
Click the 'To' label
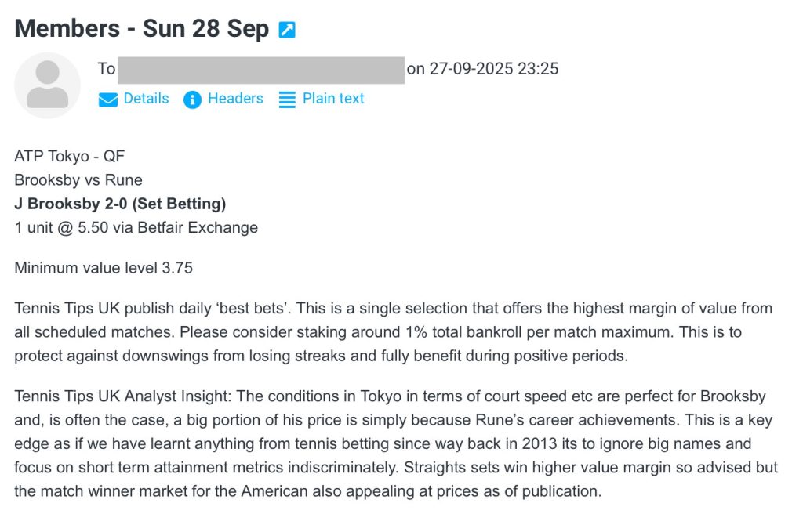click(x=107, y=69)
